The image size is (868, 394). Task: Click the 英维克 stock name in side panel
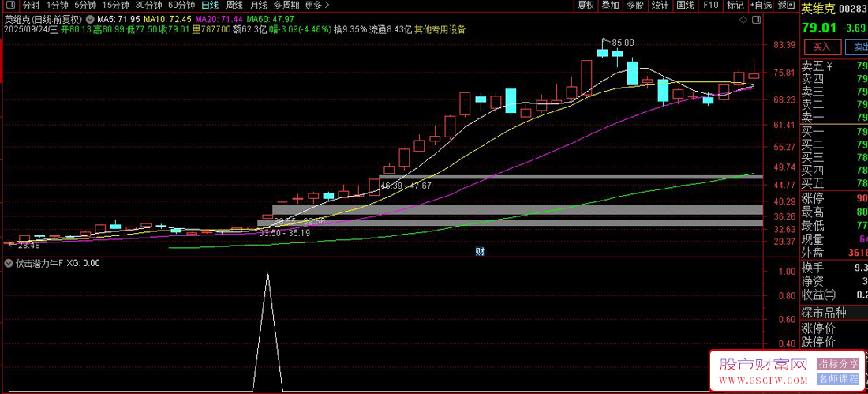pyautogui.click(x=817, y=9)
